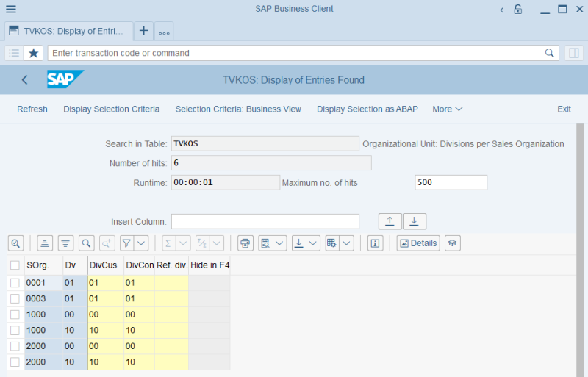588x377 pixels.
Task: Sort table in ascending order
Action: [45, 243]
